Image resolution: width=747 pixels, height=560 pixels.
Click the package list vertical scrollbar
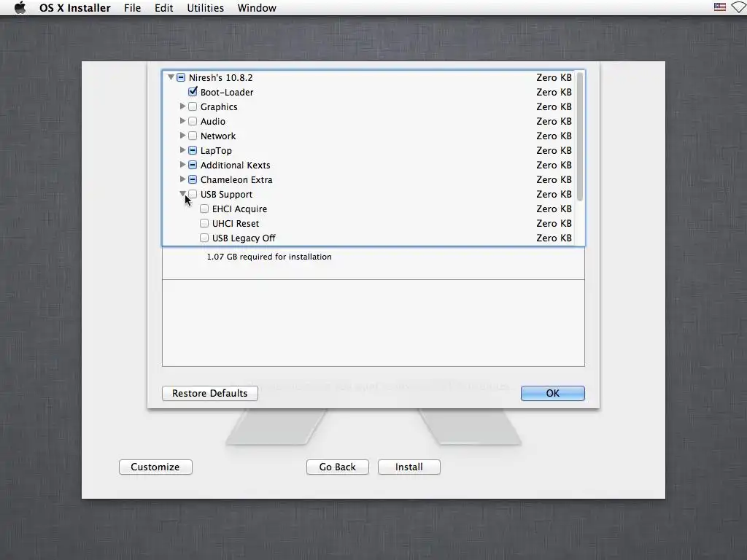tap(580, 136)
